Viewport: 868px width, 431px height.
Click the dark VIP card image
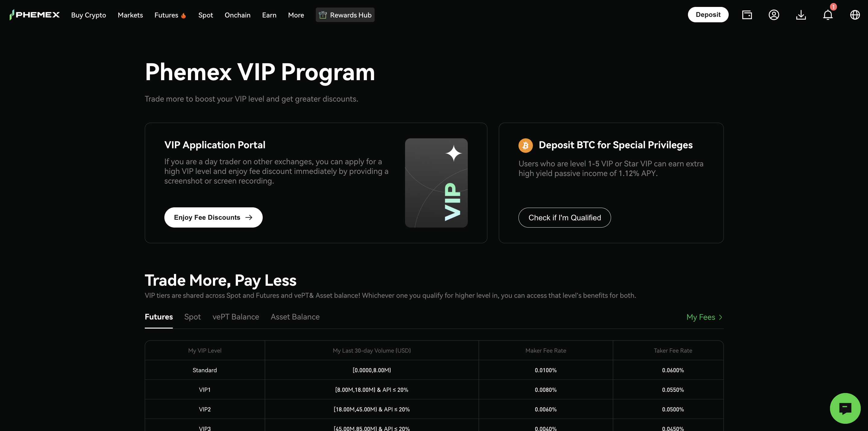point(436,184)
